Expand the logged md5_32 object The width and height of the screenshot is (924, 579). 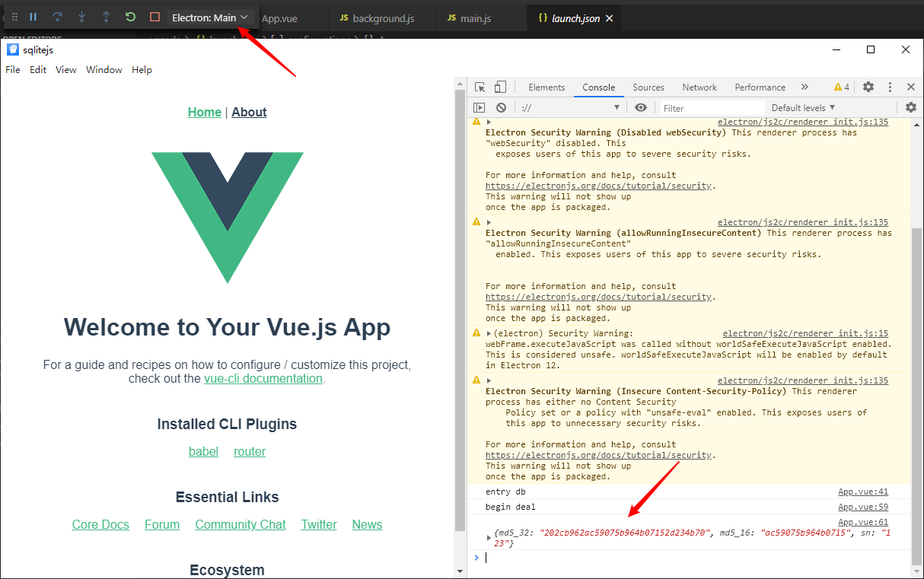point(489,538)
